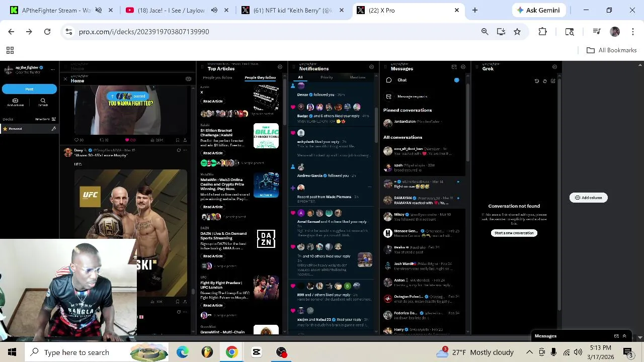Click the blue Post button
Image resolution: width=644 pixels, height=362 pixels.
[x=29, y=89]
